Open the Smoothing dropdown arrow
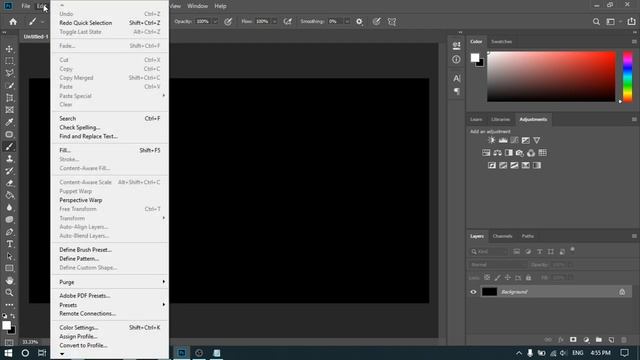This screenshot has width=640, height=360. pos(347,22)
